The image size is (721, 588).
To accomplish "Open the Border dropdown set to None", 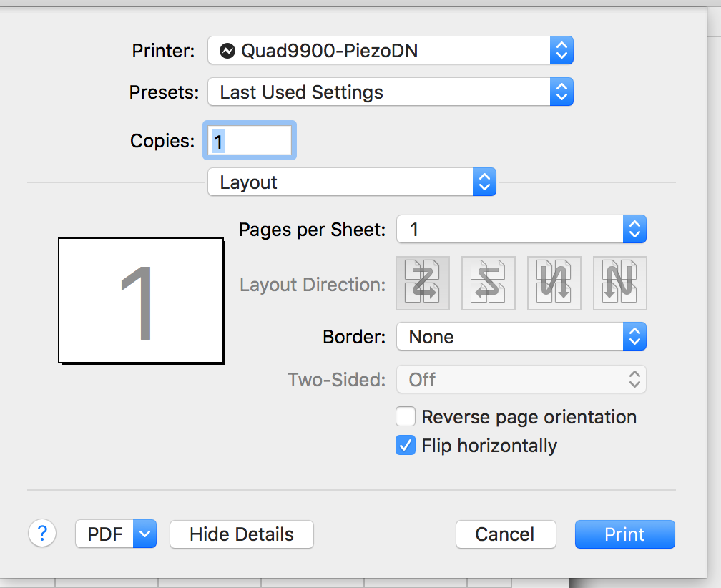I will tap(521, 337).
